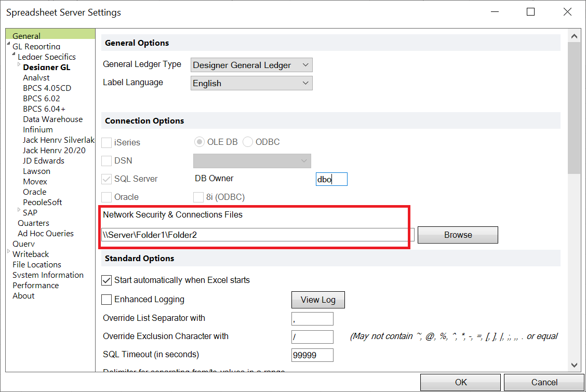586x392 pixels.
Task: Enable the Enhanced Logging checkbox
Action: tap(106, 299)
